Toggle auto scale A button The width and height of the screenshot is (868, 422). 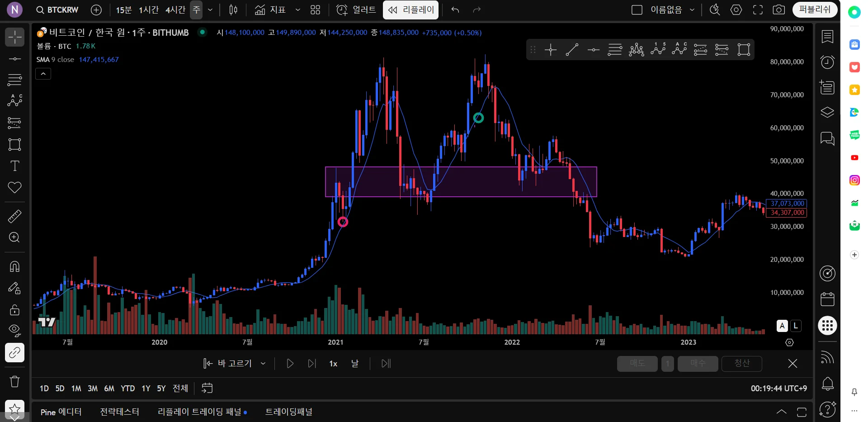[782, 326]
